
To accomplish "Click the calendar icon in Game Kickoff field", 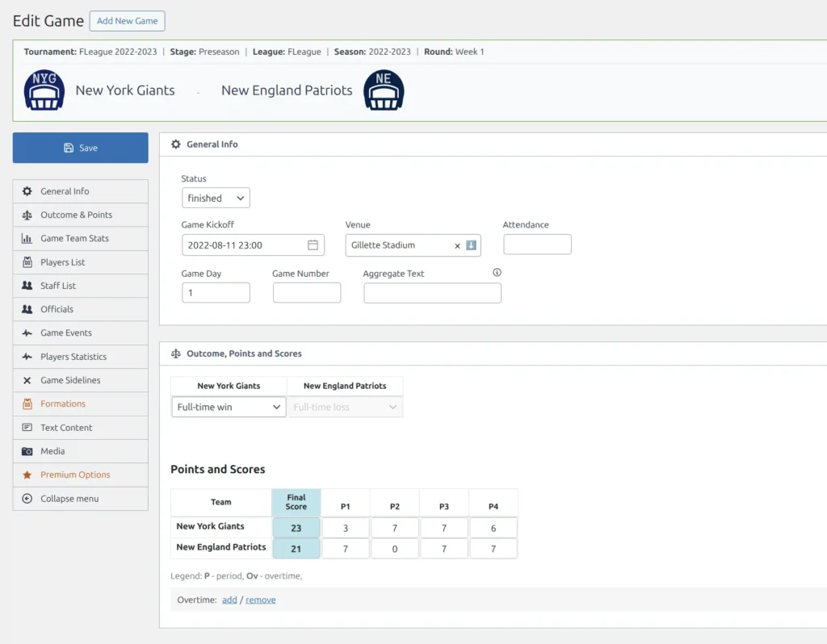I will (313, 245).
